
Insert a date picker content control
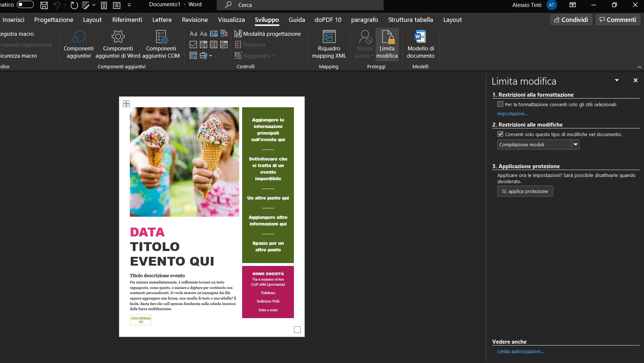click(x=224, y=45)
